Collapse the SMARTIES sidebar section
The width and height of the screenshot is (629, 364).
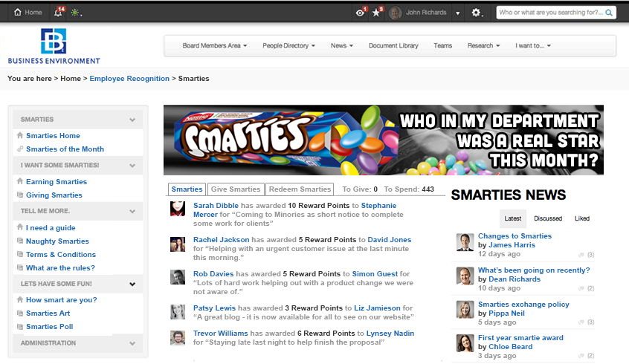132,120
